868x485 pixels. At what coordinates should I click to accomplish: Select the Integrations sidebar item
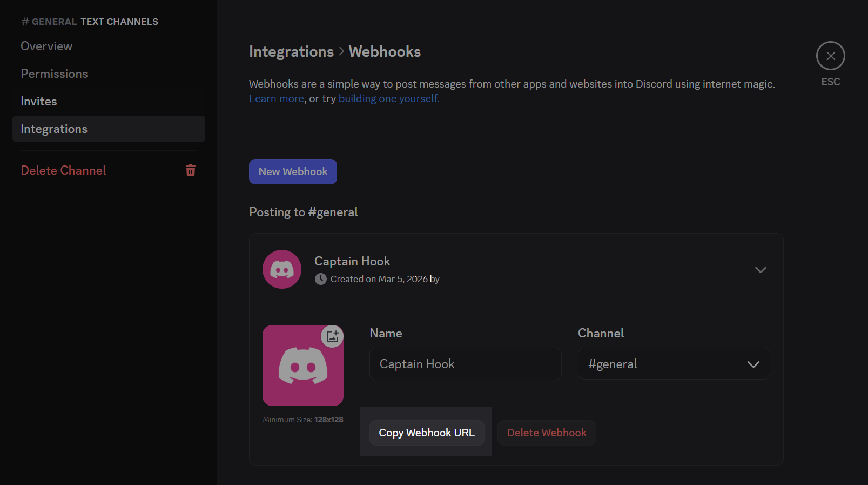tap(109, 129)
